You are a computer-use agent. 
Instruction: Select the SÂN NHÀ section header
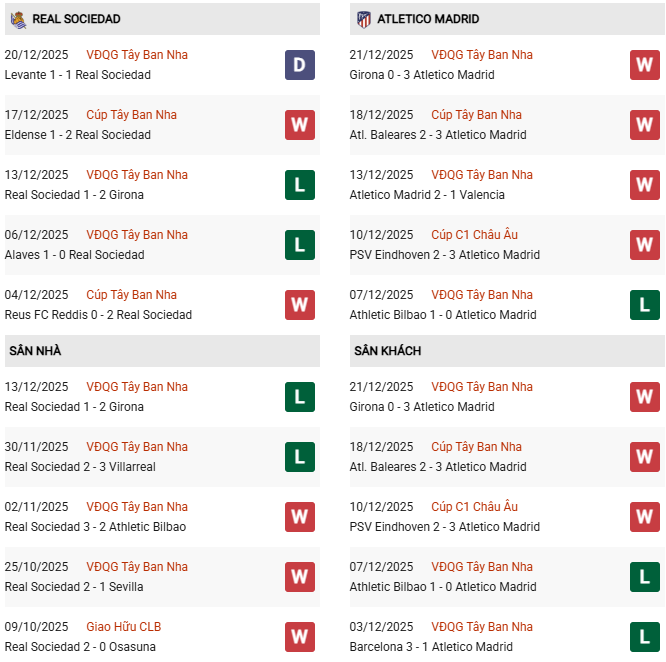point(35,351)
